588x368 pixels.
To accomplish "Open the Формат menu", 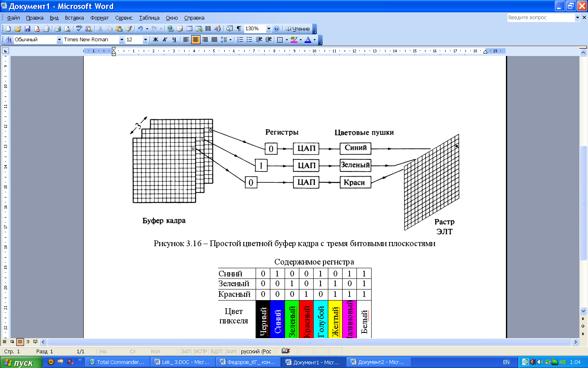I will pos(100,18).
